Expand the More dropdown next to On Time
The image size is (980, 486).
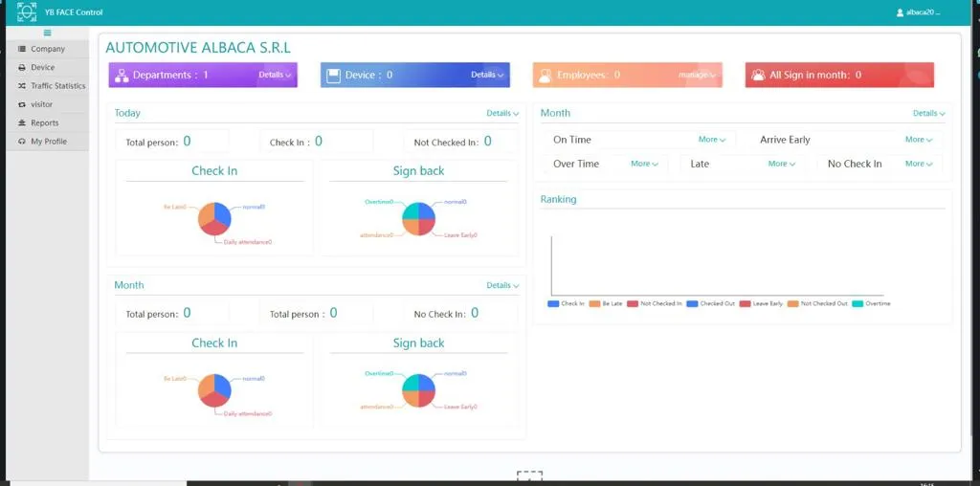[x=711, y=140]
